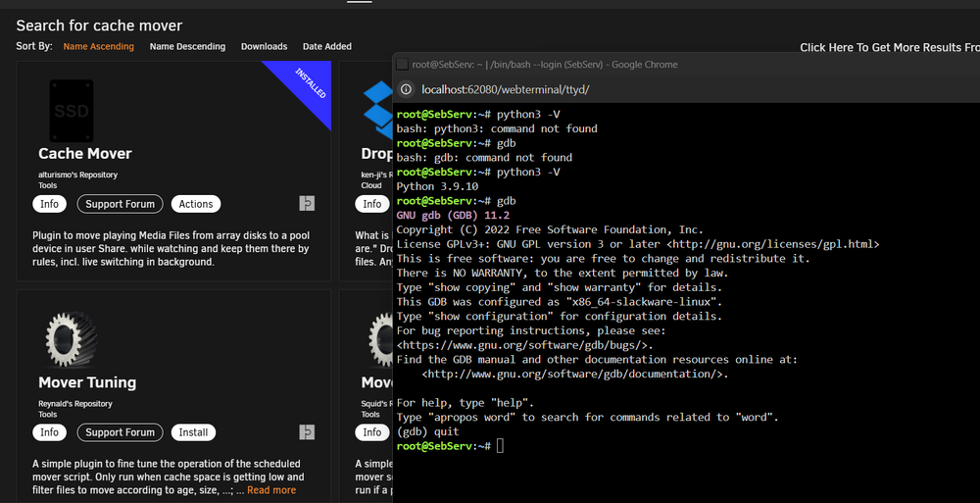Click the Chrome window page favicon

pos(403,65)
